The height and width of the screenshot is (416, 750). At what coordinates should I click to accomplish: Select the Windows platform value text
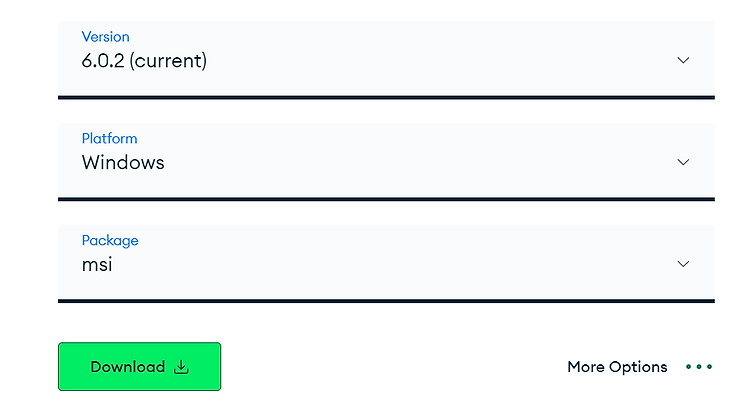click(123, 163)
